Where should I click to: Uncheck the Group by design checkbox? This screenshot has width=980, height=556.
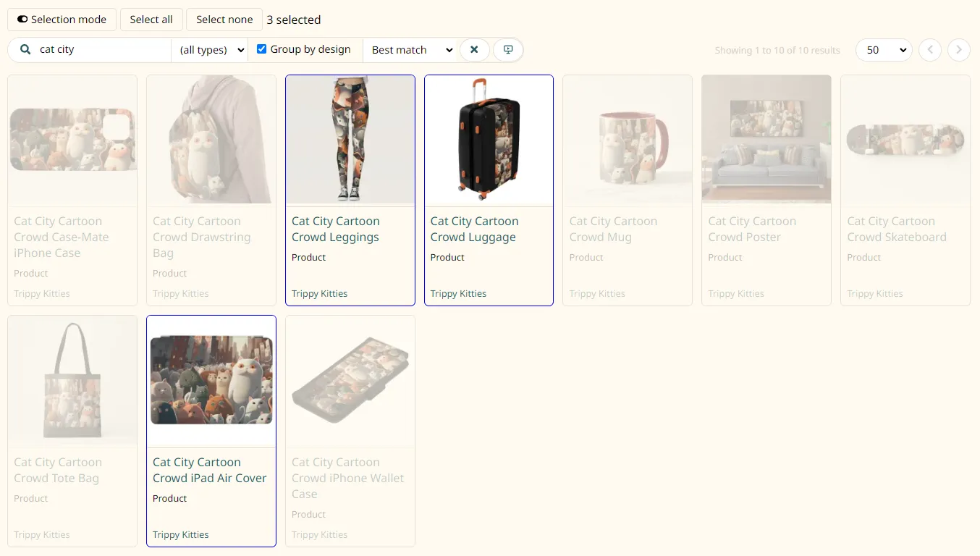coord(262,49)
